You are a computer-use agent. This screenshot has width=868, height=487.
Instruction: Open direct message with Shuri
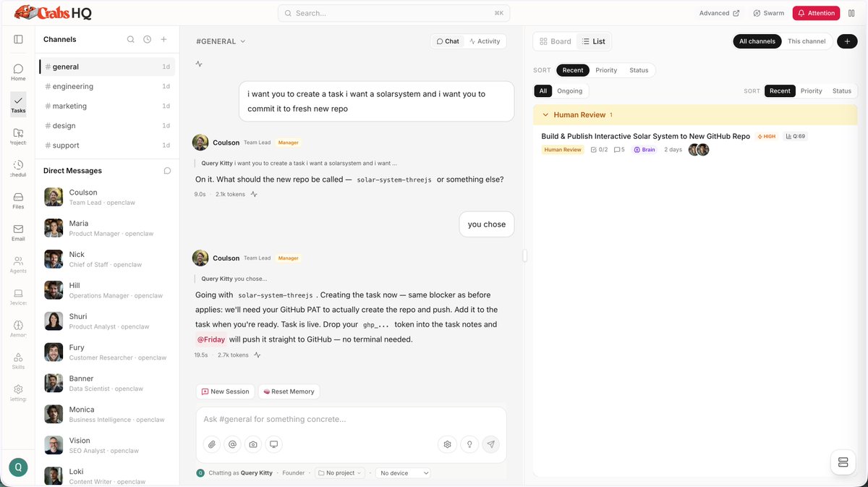(106, 321)
